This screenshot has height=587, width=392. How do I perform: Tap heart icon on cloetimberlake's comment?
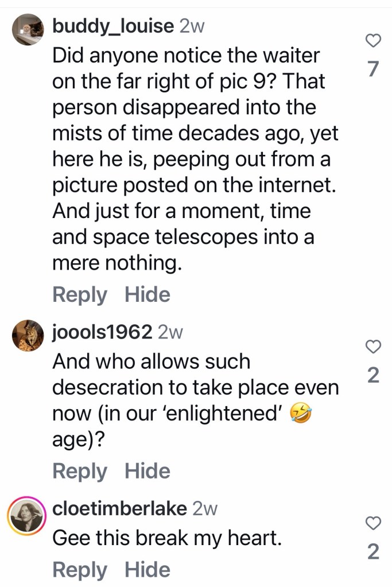coord(373,522)
